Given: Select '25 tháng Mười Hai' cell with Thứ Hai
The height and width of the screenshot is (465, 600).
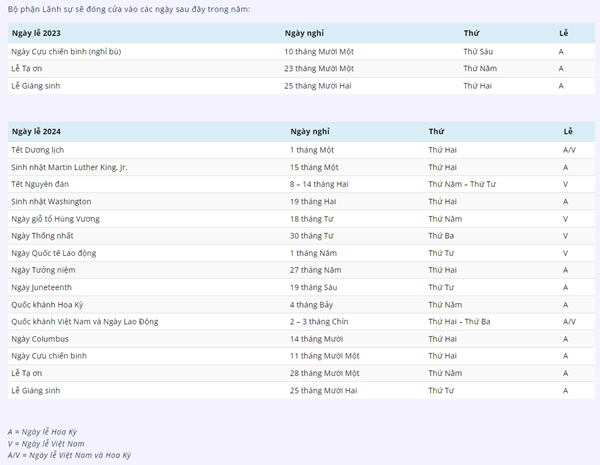Looking at the screenshot, I should point(318,86).
